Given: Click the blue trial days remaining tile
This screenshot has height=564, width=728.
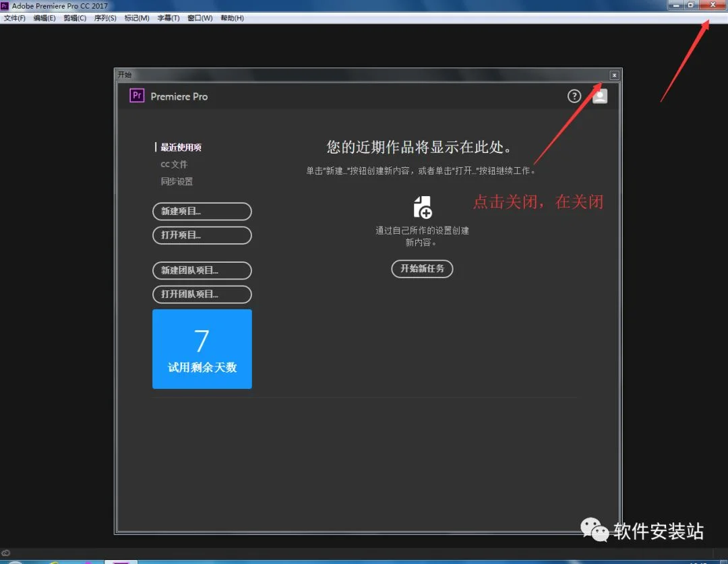Looking at the screenshot, I should pos(202,349).
